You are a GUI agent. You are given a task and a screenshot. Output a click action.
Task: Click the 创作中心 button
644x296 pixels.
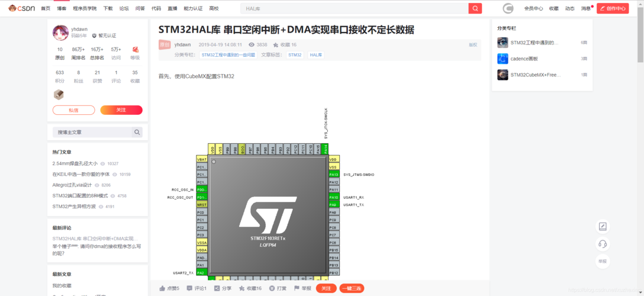[x=613, y=8]
